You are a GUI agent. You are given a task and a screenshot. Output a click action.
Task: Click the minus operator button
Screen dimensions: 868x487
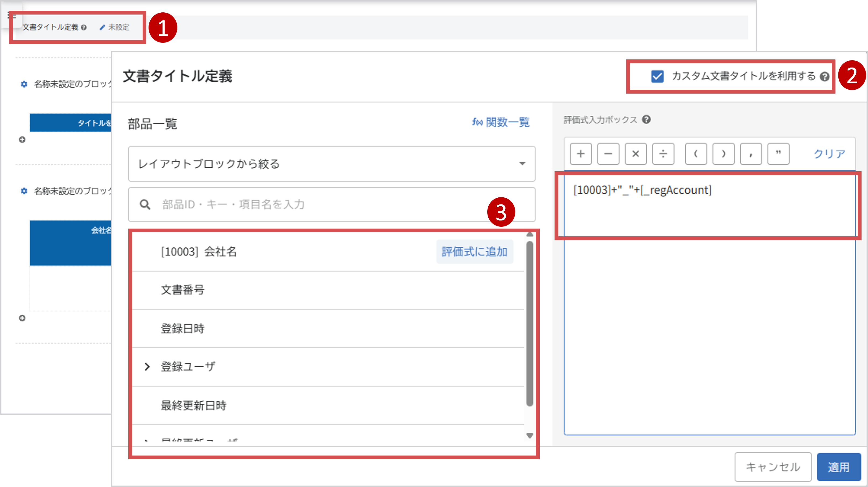(x=608, y=154)
